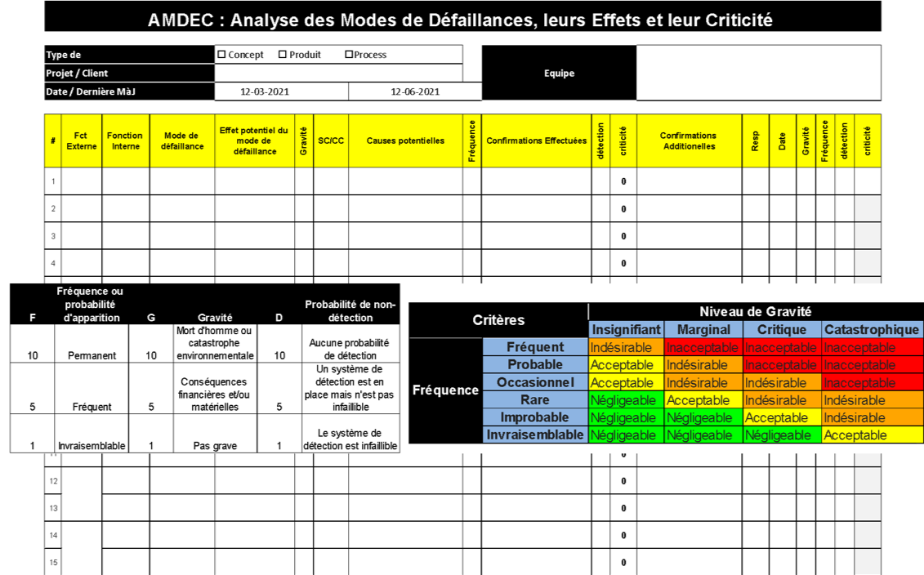Select 'Conséquences financières et/ou matérielles' cell
This screenshot has width=924, height=575.
pyautogui.click(x=215, y=388)
